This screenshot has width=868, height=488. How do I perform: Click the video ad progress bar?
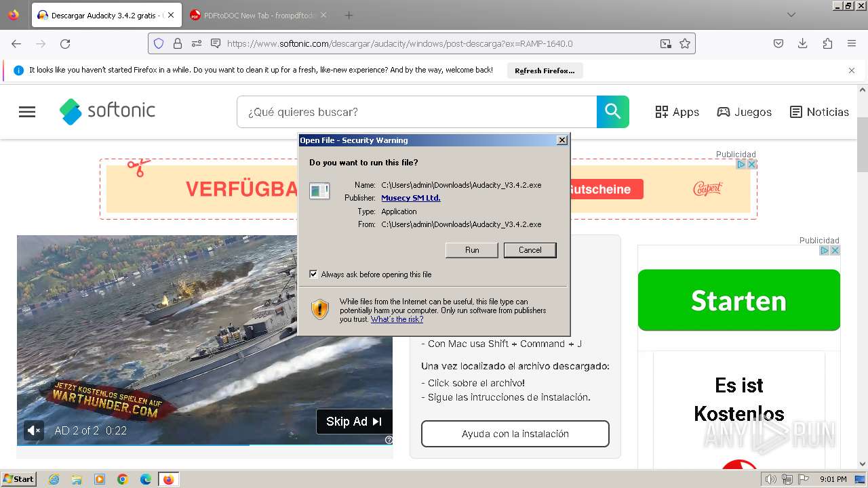[x=205, y=445]
